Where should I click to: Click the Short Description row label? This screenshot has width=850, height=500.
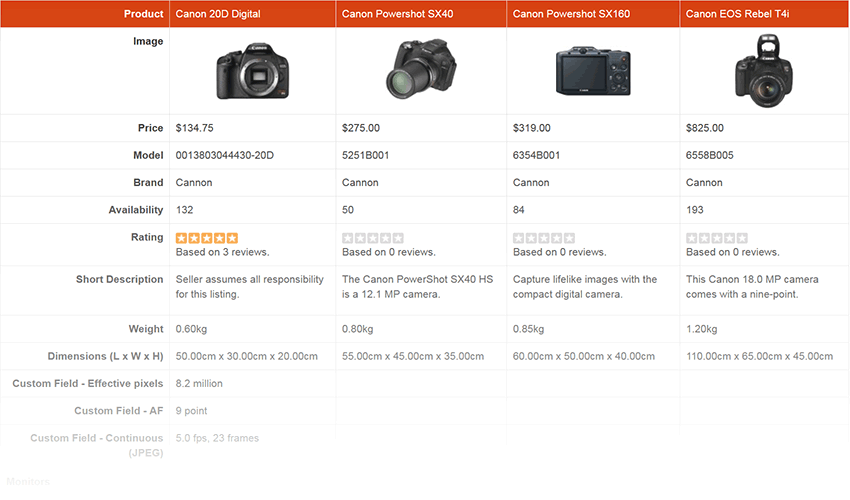[x=119, y=279]
